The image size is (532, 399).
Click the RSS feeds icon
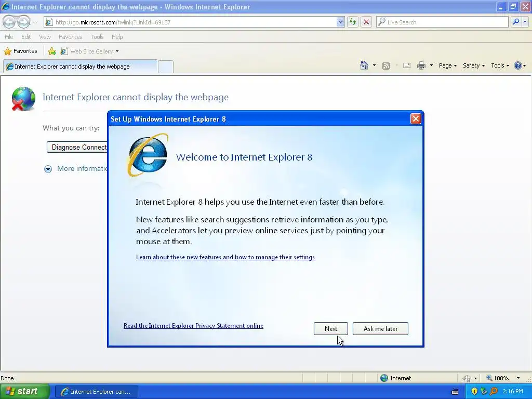tap(386, 66)
